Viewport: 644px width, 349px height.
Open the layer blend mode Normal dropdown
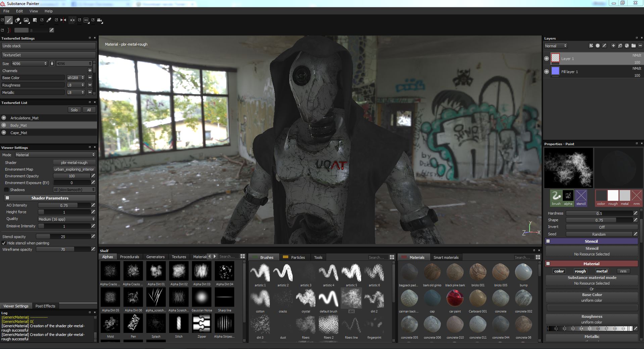click(555, 46)
